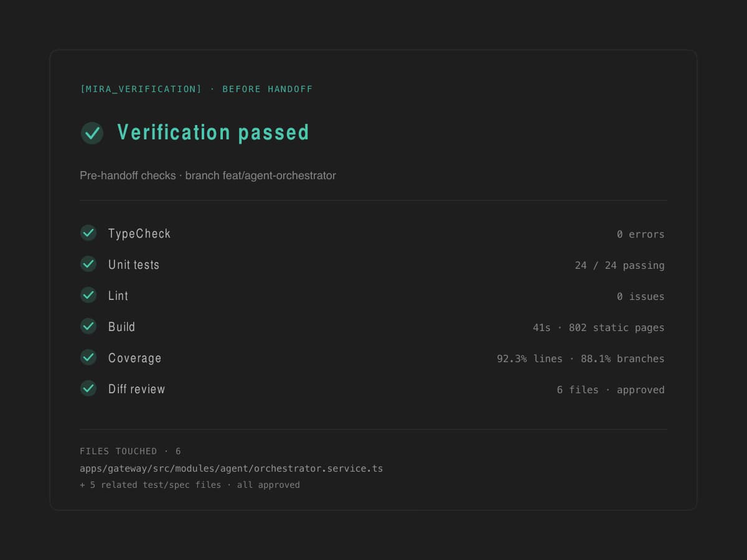Click the 0 issues result
Viewport: 747px width, 560px height.
click(x=641, y=297)
